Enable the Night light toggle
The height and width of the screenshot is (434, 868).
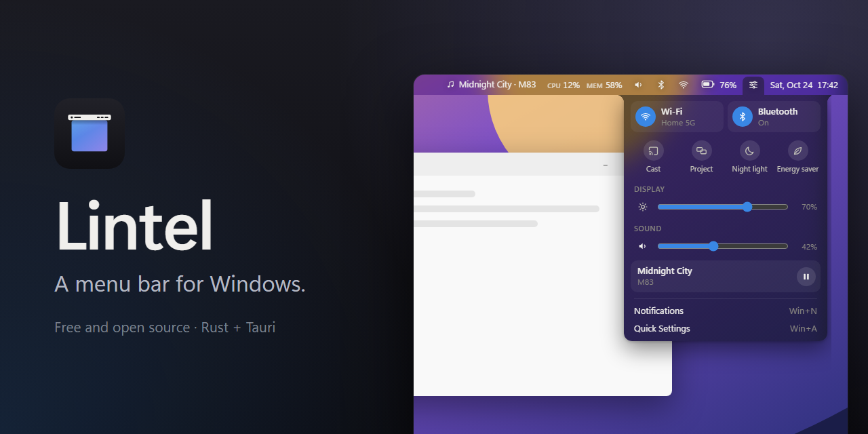[x=749, y=151]
